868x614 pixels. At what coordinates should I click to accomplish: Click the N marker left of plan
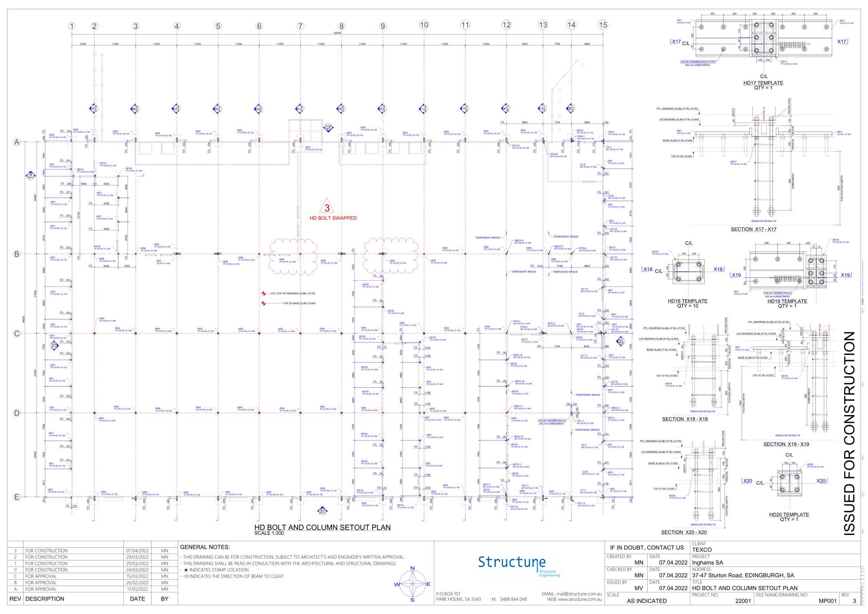31,175
